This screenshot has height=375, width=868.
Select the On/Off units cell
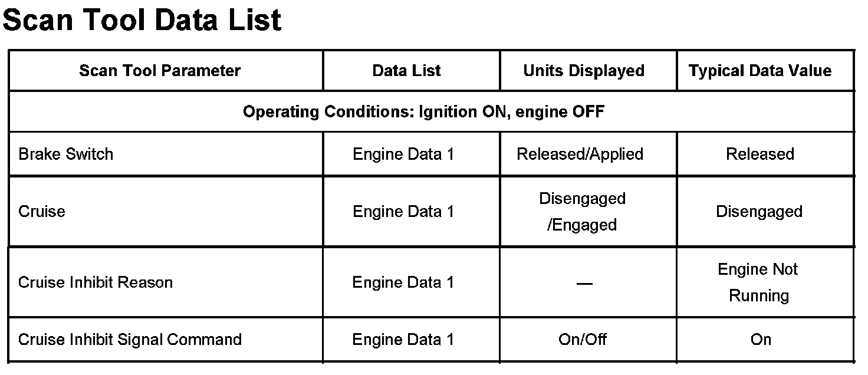(x=583, y=340)
